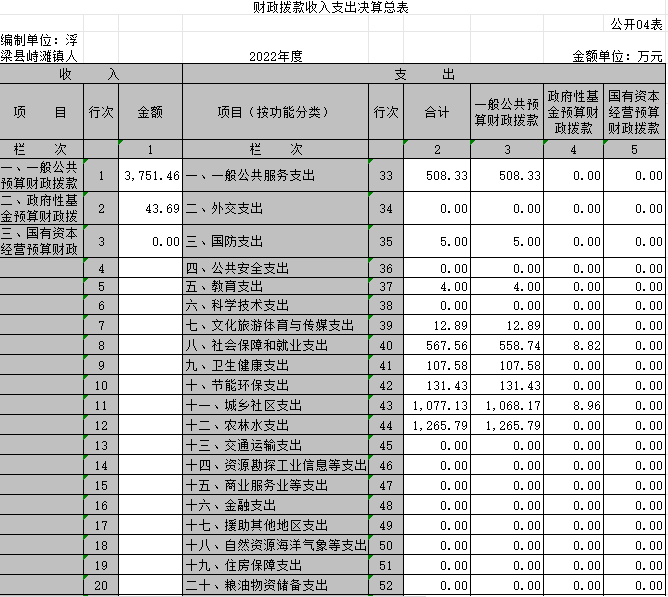Click the 八、社会保障和就业支出 cell
668x597 pixels.
[x=275, y=345]
